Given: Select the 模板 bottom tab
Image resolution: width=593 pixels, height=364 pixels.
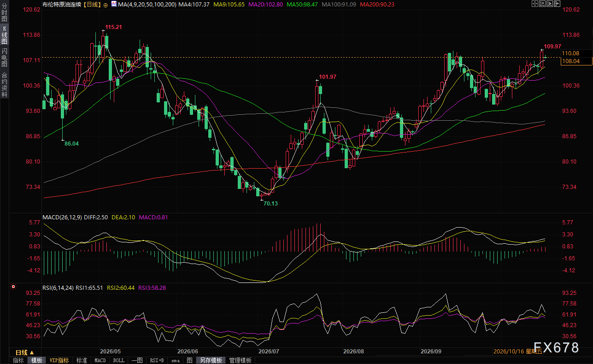Looking at the screenshot, I should pyautogui.click(x=36, y=360).
